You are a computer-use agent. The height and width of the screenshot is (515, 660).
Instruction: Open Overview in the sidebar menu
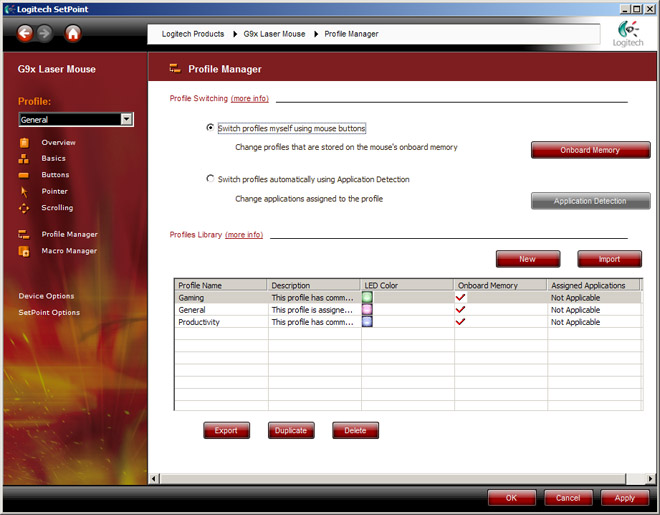59,143
